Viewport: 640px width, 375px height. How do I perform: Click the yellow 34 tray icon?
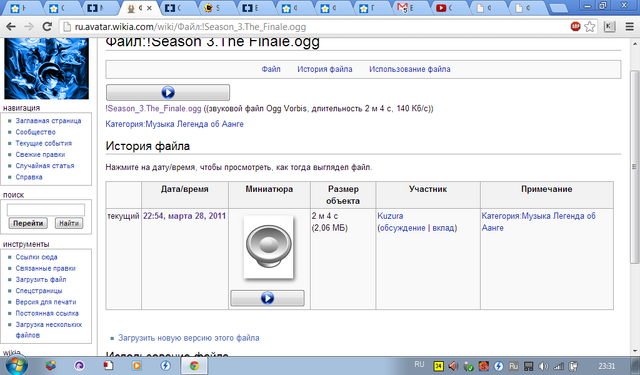coord(439,366)
